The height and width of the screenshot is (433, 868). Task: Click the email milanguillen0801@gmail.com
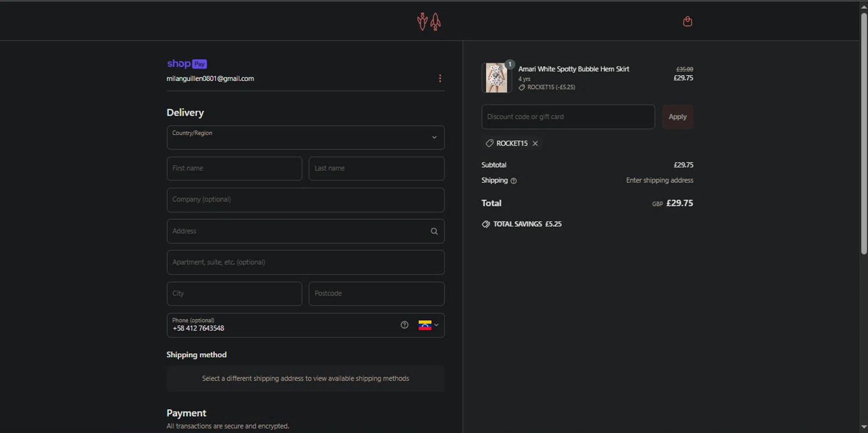[210, 79]
